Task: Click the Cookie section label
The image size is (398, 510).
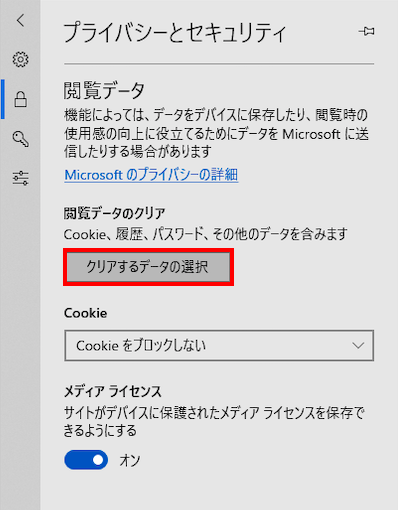Action: [x=86, y=313]
